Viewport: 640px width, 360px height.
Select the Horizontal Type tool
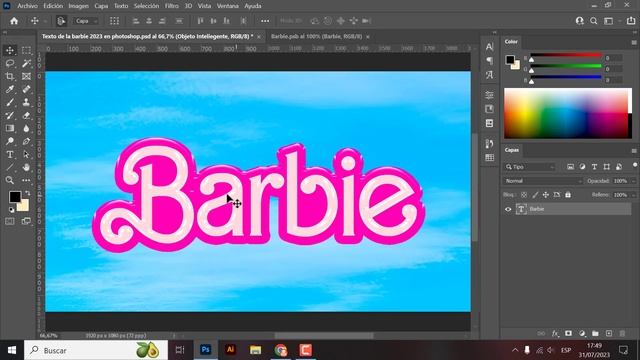click(10, 155)
